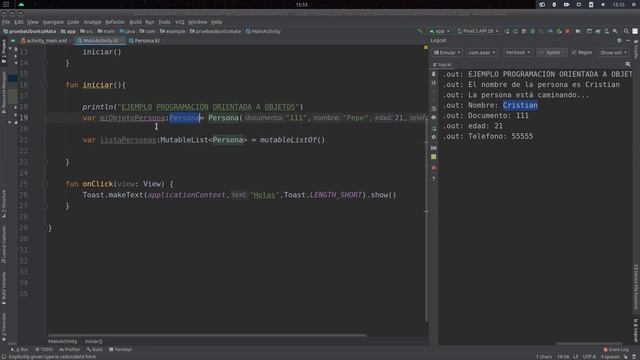Open the Event Log button
The image size is (640, 360).
click(x=616, y=350)
